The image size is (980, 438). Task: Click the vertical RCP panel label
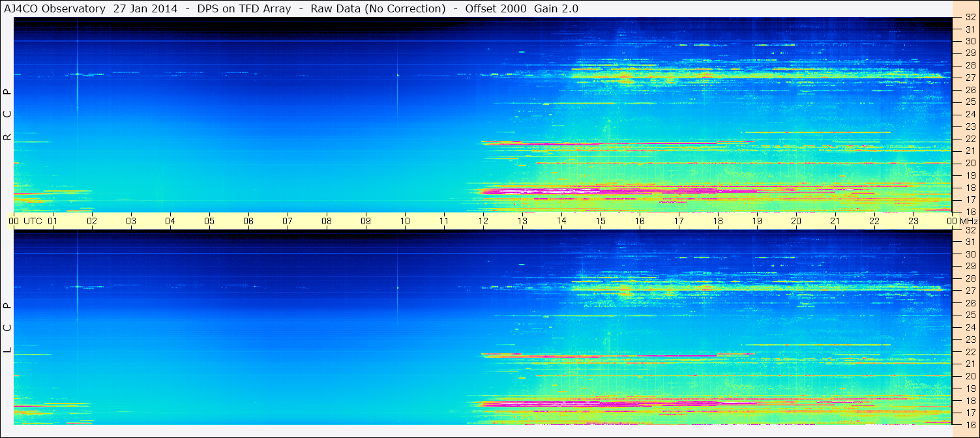(7, 115)
